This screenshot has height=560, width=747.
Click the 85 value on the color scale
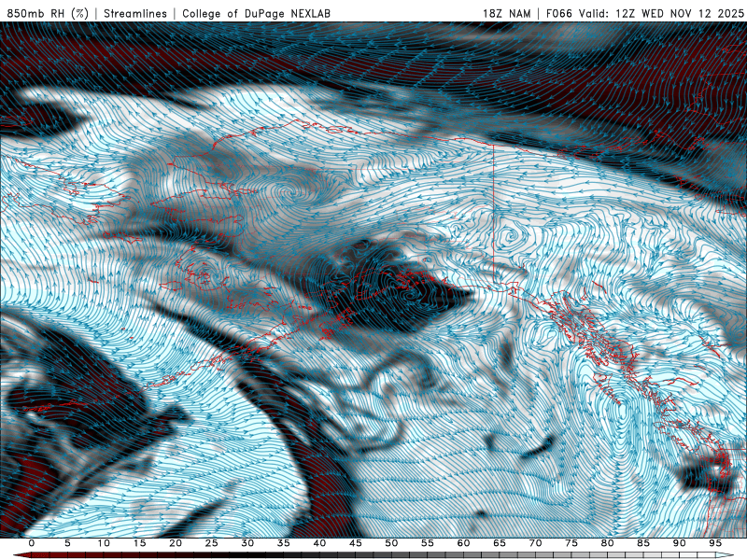click(x=643, y=543)
